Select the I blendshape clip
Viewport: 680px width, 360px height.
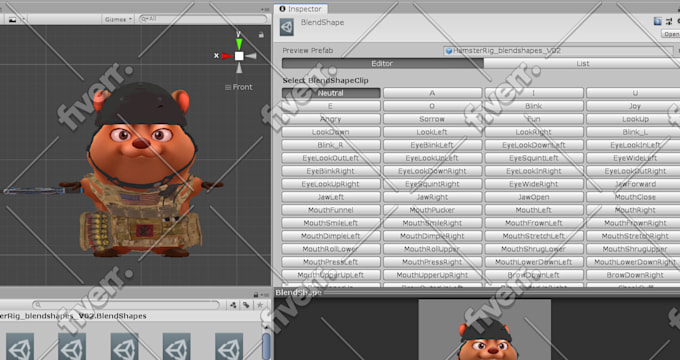[534, 93]
